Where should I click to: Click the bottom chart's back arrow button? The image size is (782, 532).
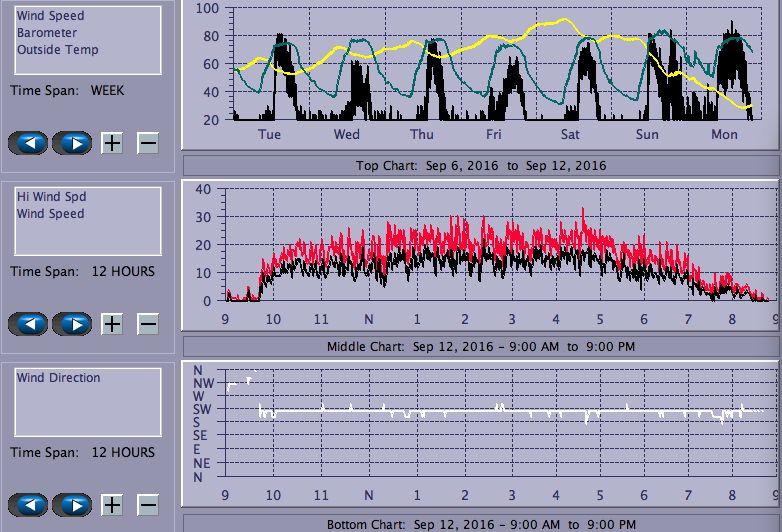coord(28,505)
